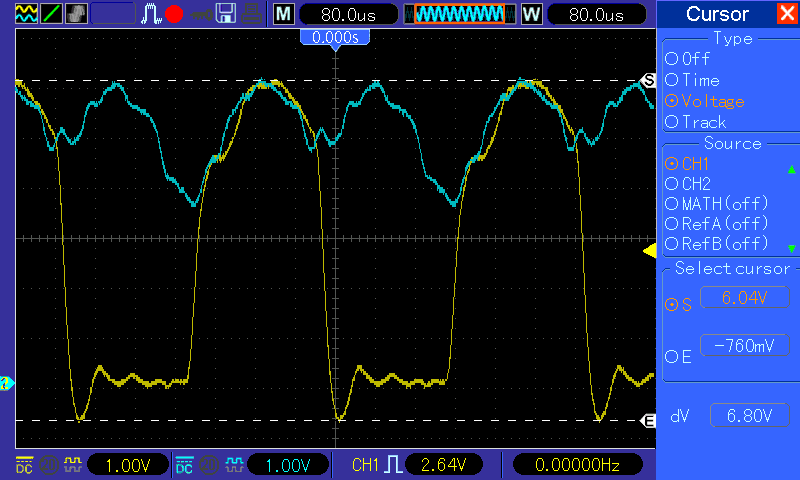800x480 pixels.
Task: Select the Off cursor type
Action: (x=687, y=59)
